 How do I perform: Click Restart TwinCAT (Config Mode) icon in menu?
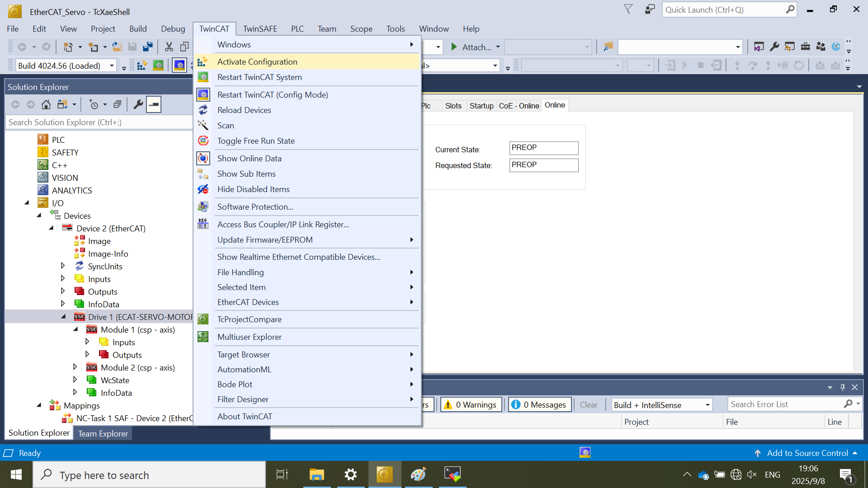203,94
